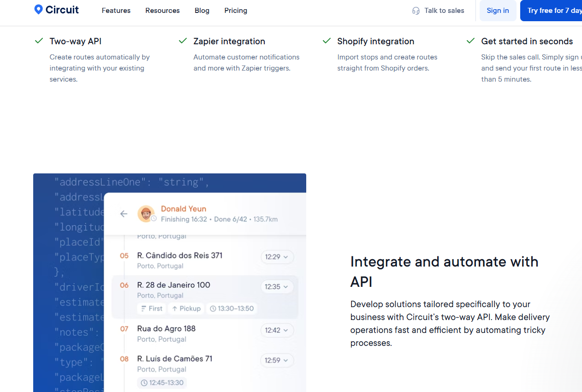Expand the 12:35 time dropdown
The image size is (582, 392).
point(277,287)
